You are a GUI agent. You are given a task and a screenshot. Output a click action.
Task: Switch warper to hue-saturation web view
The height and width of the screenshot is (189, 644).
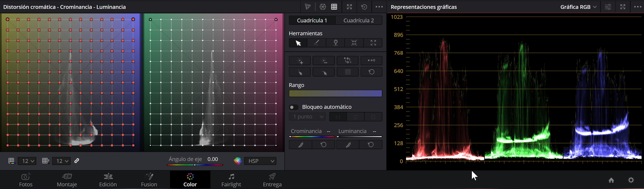tap(323, 7)
